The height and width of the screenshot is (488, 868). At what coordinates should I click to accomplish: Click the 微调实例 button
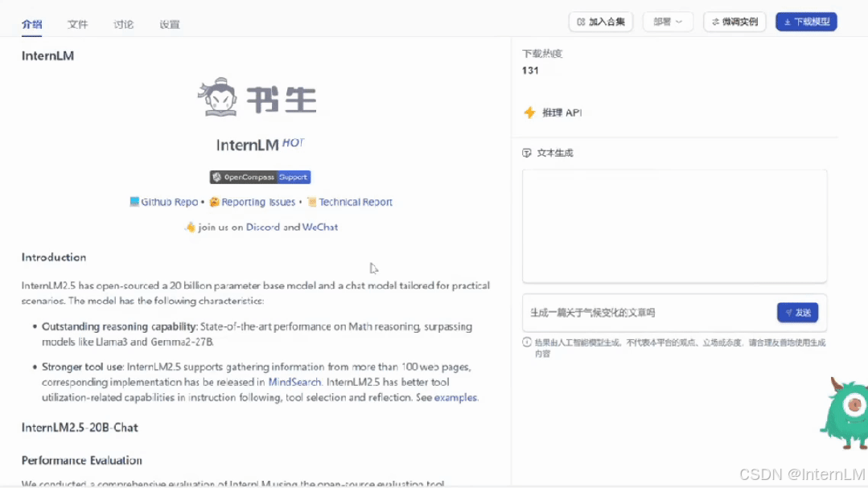tap(734, 22)
